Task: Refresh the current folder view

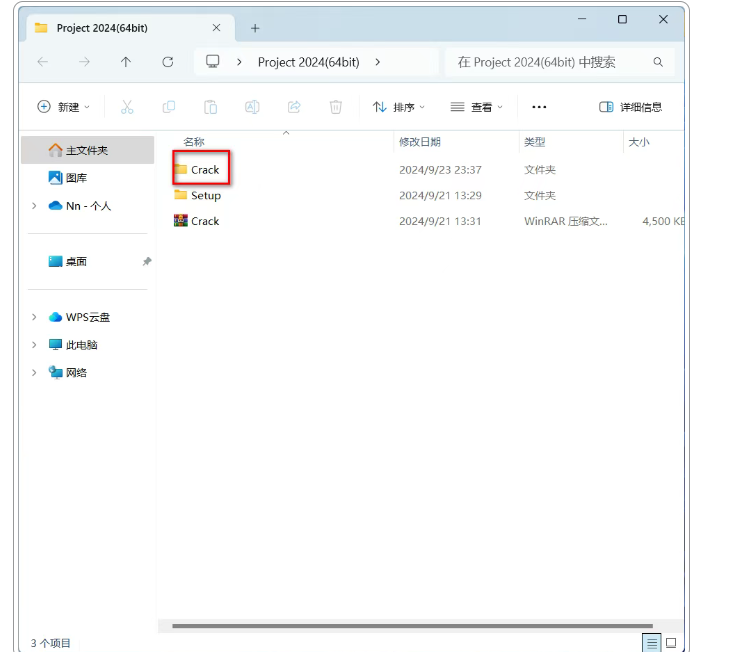Action: pyautogui.click(x=168, y=62)
